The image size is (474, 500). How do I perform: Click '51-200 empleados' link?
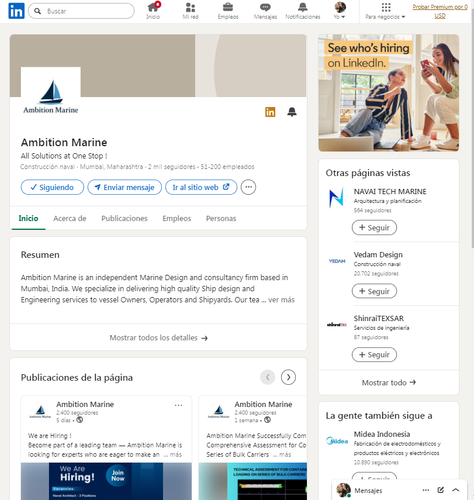click(x=227, y=167)
